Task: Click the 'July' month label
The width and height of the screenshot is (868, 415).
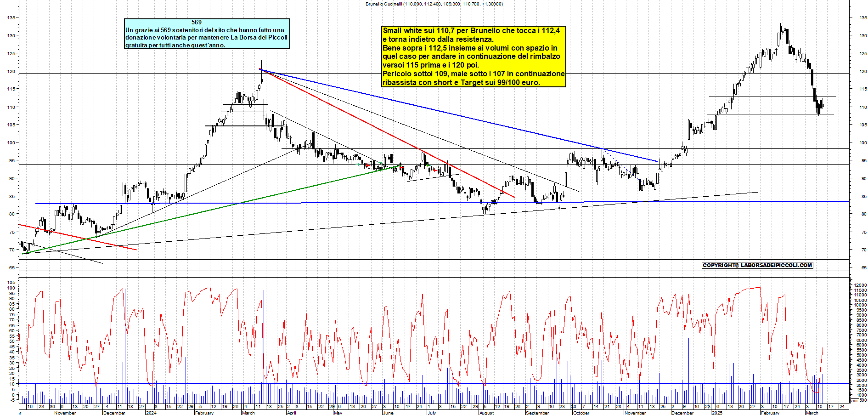Action: [x=432, y=413]
